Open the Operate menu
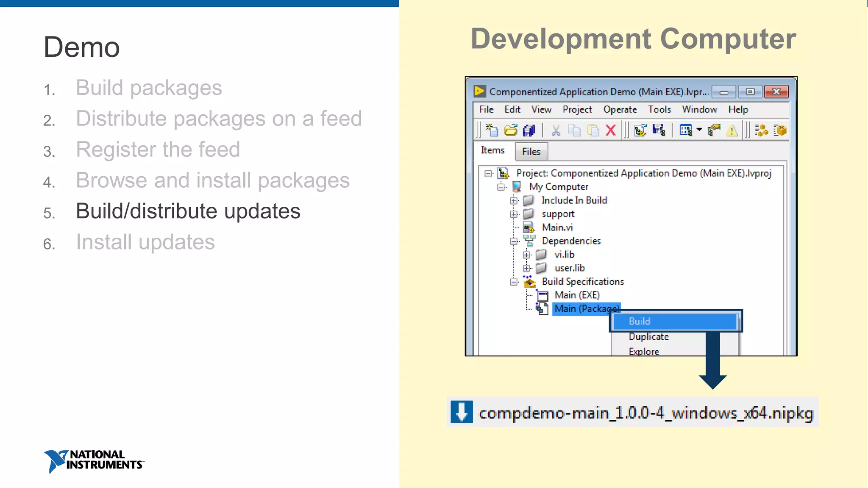Viewport: 868px width, 488px height. [x=620, y=109]
